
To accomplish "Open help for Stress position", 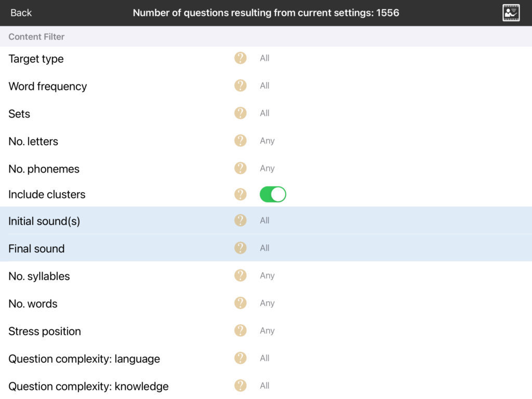I will point(240,331).
